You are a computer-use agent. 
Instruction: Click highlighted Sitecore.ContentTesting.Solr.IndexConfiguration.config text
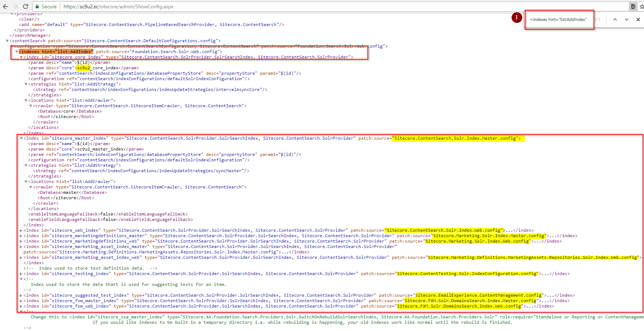(x=467, y=274)
